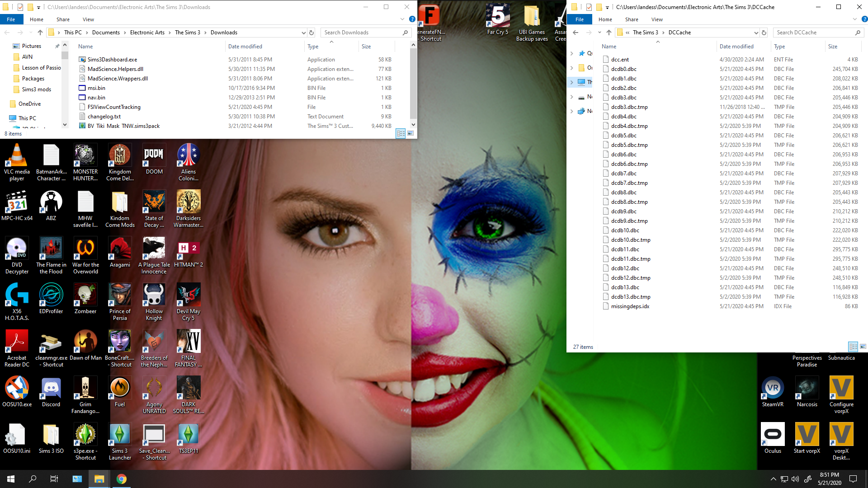Go up one level in Downloads window

(x=40, y=33)
